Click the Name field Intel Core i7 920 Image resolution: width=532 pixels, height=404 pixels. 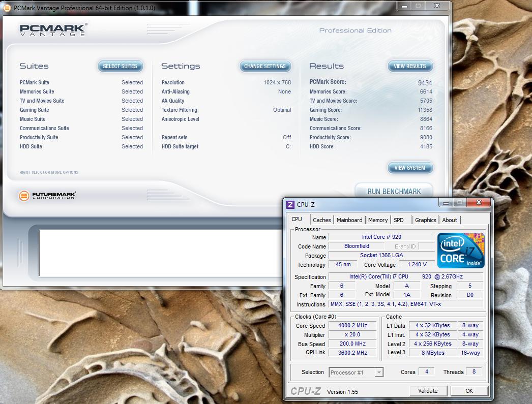381,237
